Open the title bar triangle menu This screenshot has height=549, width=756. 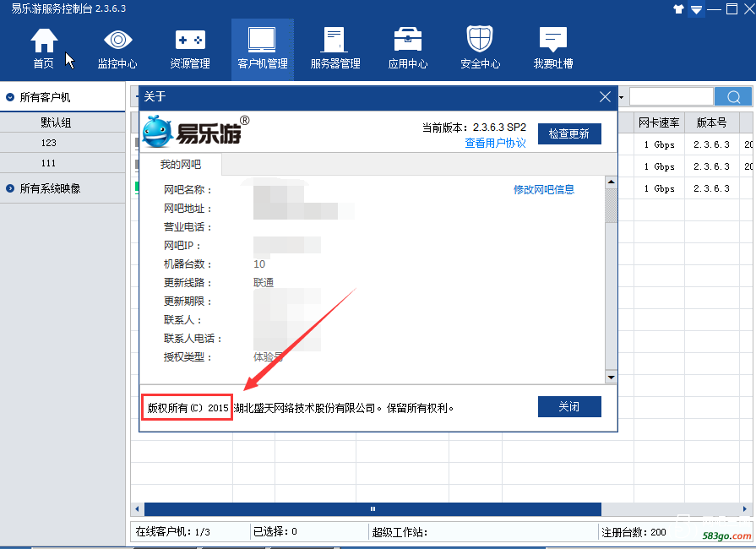coord(696,9)
